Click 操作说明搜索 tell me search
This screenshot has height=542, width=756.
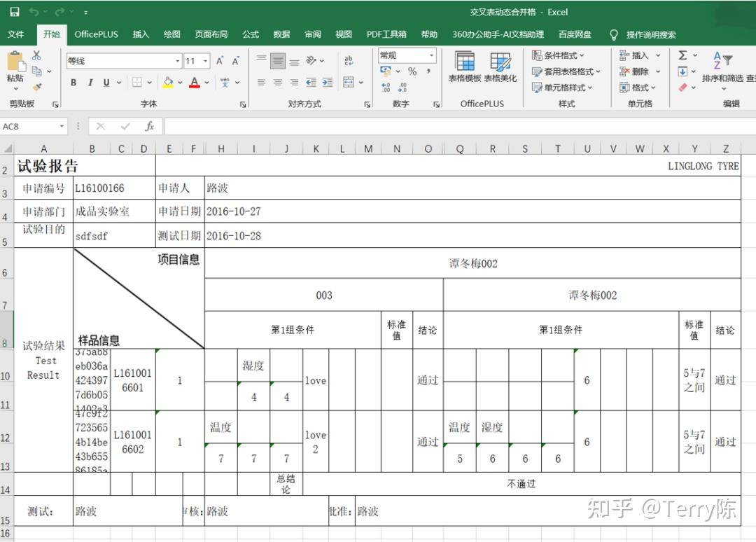(650, 35)
